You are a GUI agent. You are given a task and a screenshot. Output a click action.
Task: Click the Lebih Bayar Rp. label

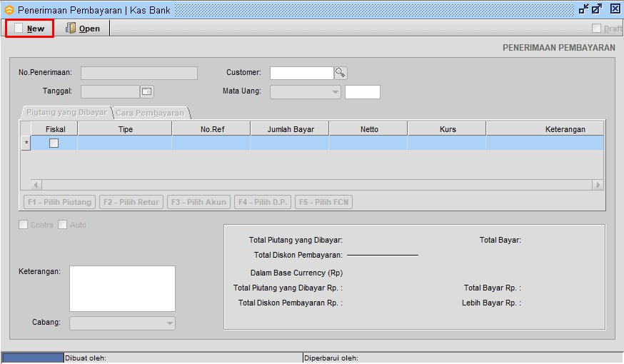pos(491,303)
